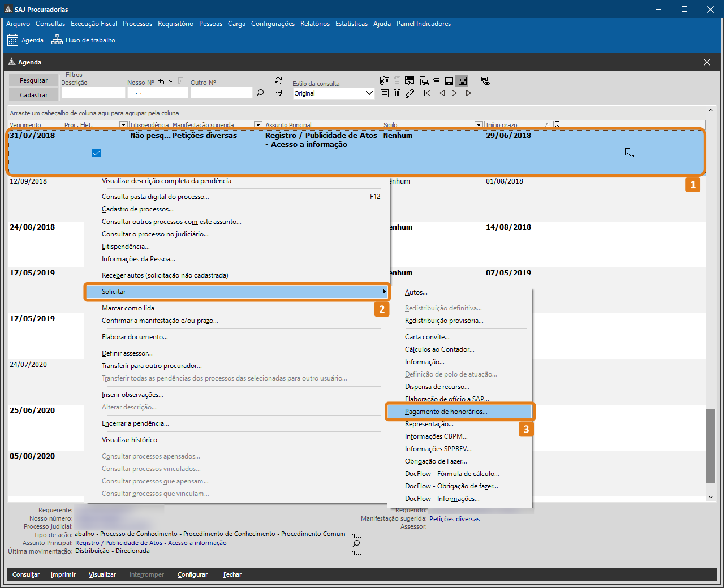
Task: Click the Pesquisar button
Action: coord(33,80)
